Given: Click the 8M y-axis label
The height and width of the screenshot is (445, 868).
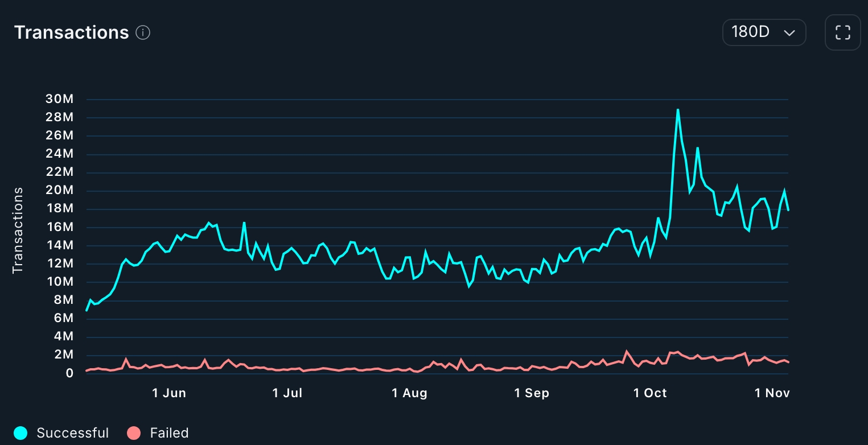Looking at the screenshot, I should (x=63, y=300).
